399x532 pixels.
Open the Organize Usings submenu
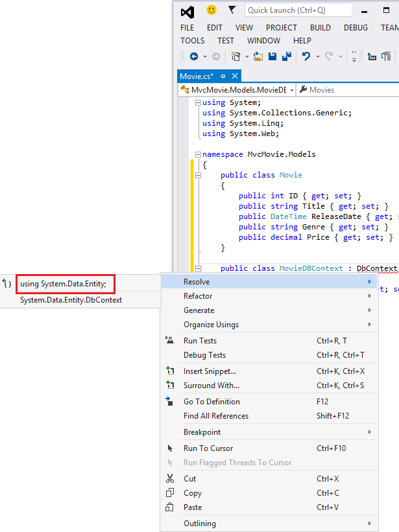point(269,325)
